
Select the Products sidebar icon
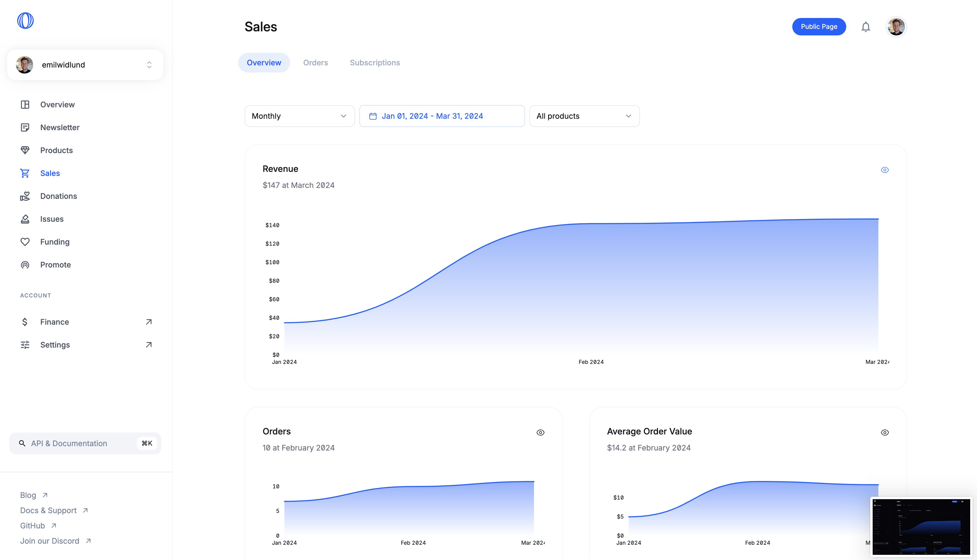[x=25, y=150]
